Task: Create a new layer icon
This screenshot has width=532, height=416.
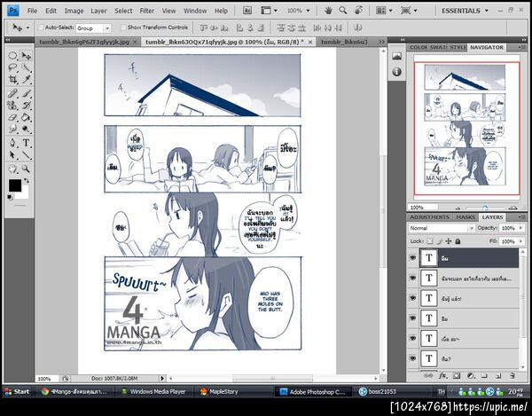Action: pyautogui.click(x=498, y=375)
